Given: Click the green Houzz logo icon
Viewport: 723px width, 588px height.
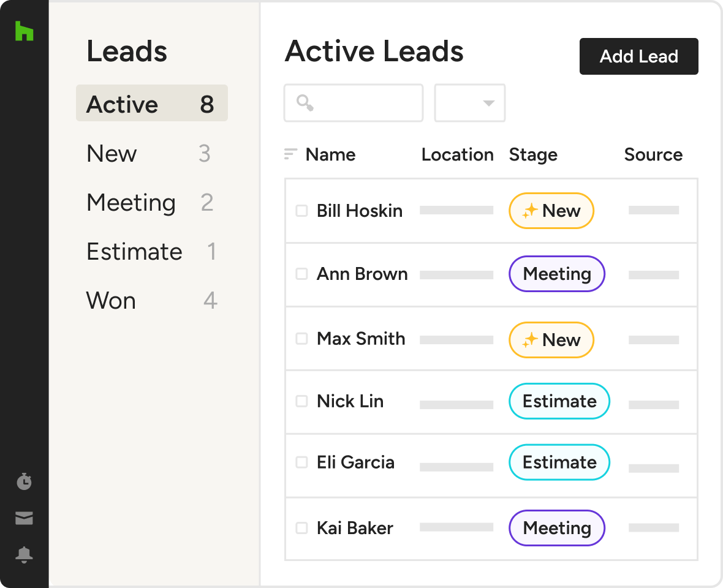Looking at the screenshot, I should (x=24, y=31).
